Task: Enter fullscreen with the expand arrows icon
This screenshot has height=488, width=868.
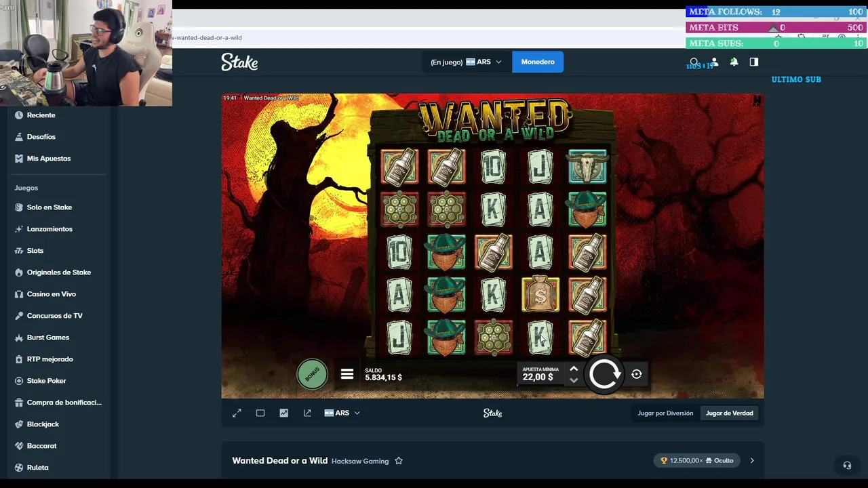Action: coord(237,413)
